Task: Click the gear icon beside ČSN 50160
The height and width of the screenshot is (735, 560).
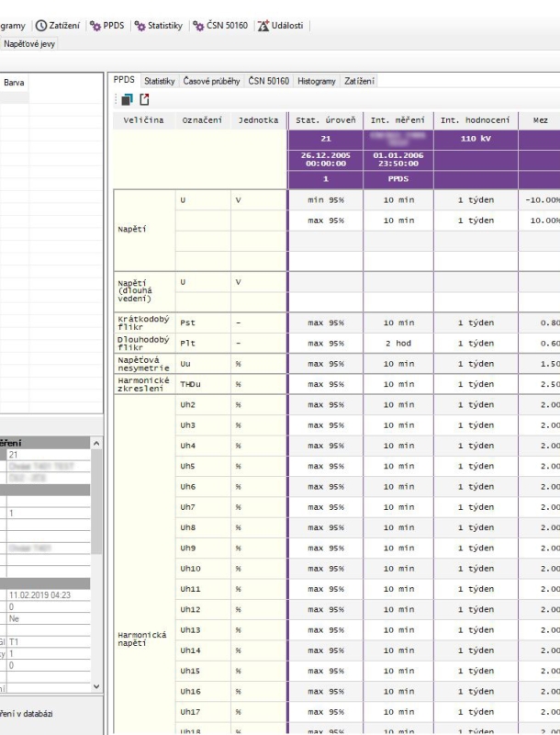Action: (x=198, y=26)
